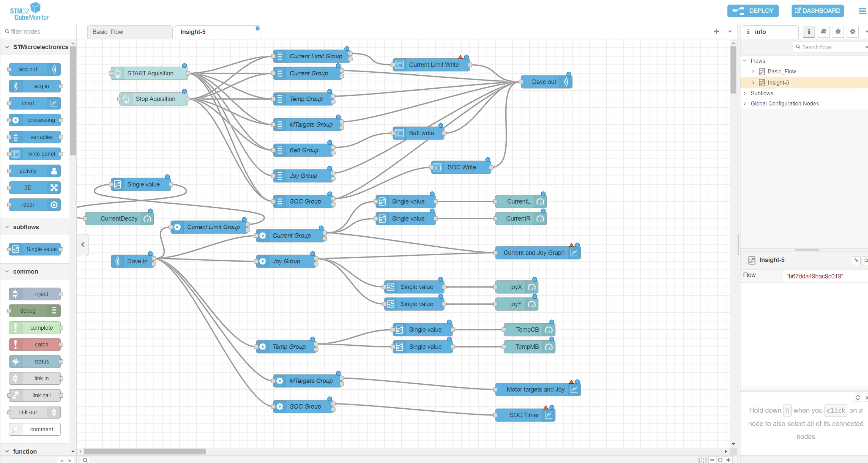Select the link out palette node
868x463 pixels.
[35, 413]
